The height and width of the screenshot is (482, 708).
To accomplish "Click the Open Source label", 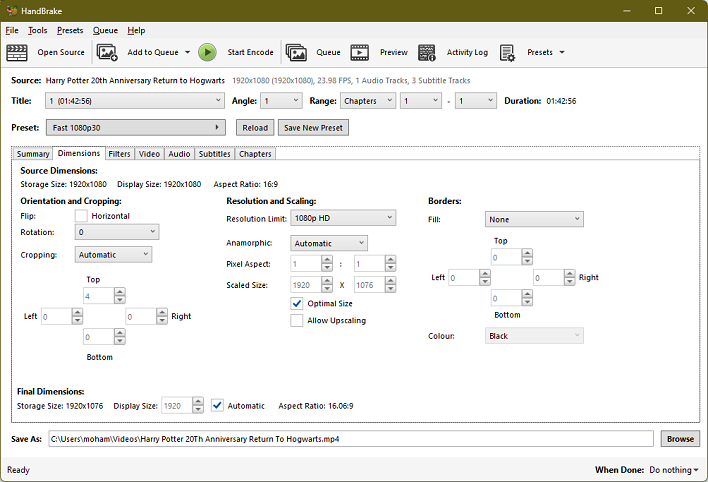I will point(61,52).
